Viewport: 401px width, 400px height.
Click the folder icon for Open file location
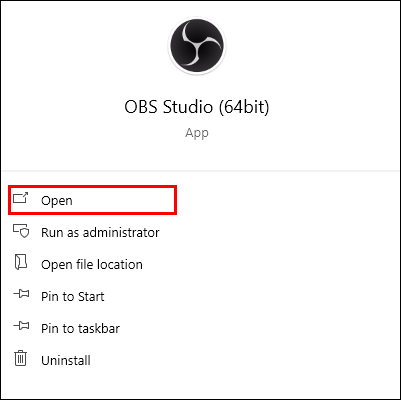(21, 262)
